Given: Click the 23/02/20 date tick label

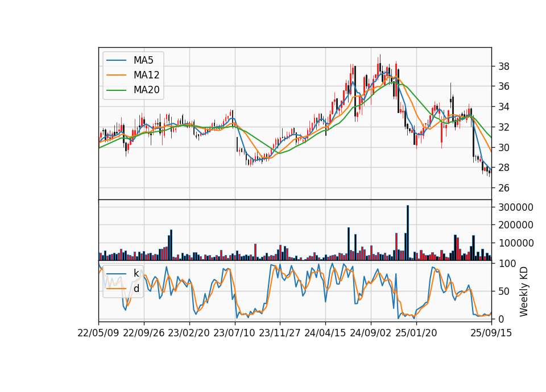Looking at the screenshot, I should tap(189, 333).
